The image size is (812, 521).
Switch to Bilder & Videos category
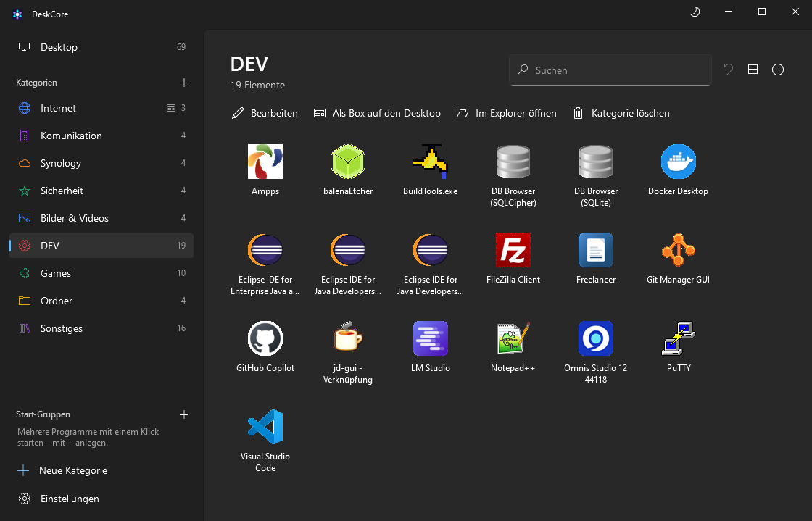pyautogui.click(x=101, y=218)
